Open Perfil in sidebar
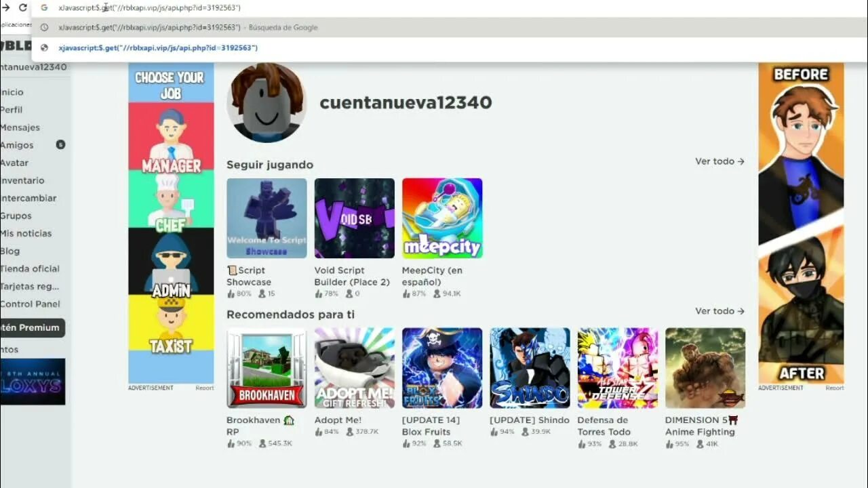 click(12, 110)
